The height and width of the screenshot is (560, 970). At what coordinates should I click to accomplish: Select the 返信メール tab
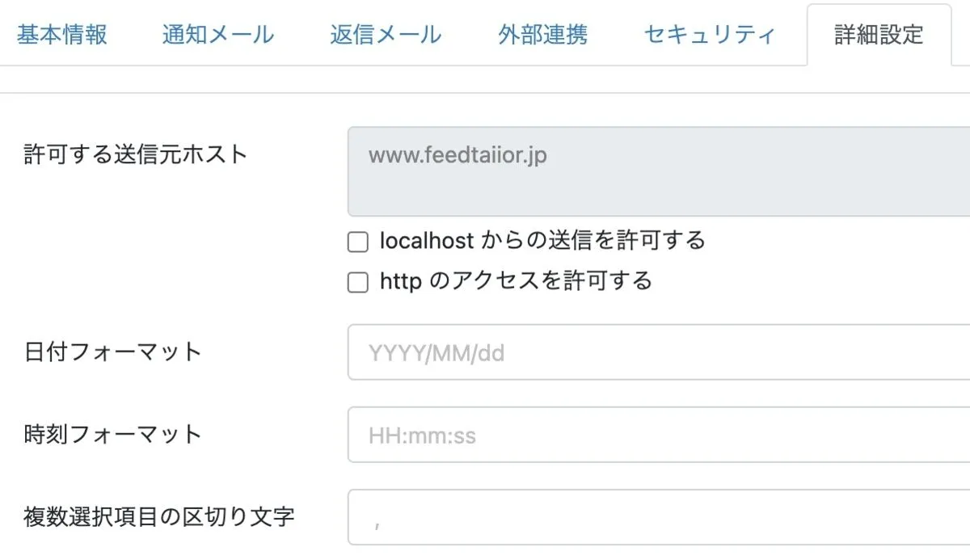point(385,36)
